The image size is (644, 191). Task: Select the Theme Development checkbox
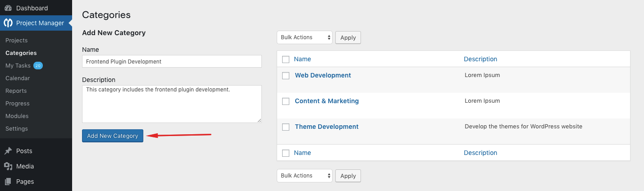(286, 127)
